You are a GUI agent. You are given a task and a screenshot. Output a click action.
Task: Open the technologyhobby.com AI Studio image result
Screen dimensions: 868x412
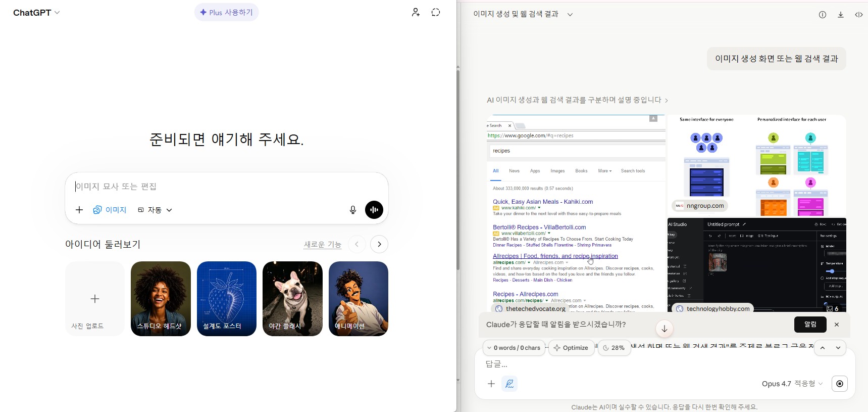(x=757, y=265)
